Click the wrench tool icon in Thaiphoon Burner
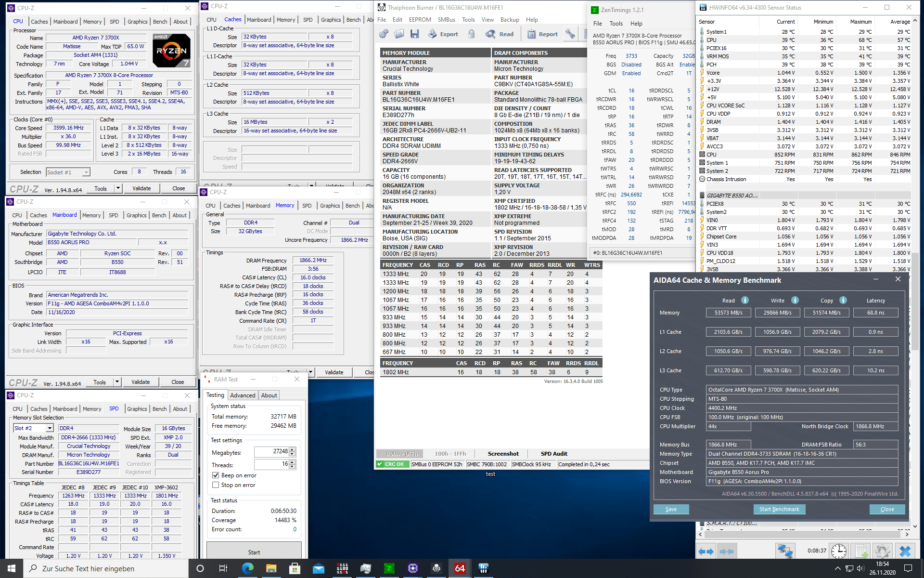Screen dimensions: 924x578 point(570,34)
